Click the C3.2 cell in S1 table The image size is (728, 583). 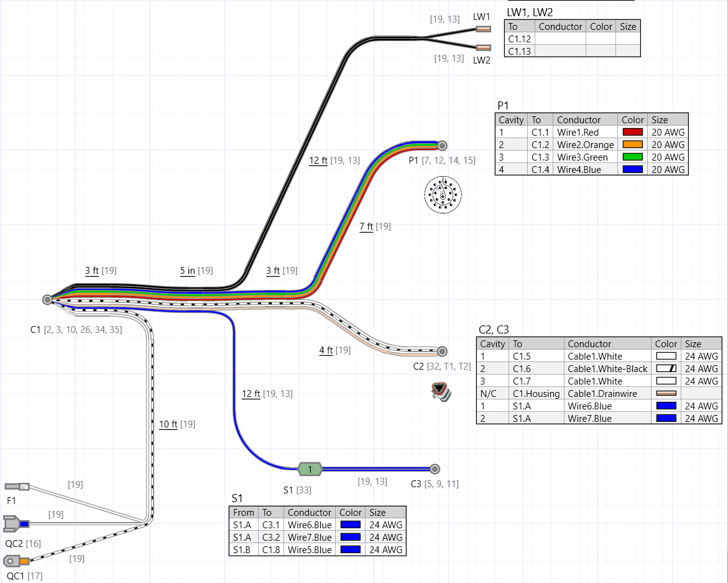(x=271, y=537)
